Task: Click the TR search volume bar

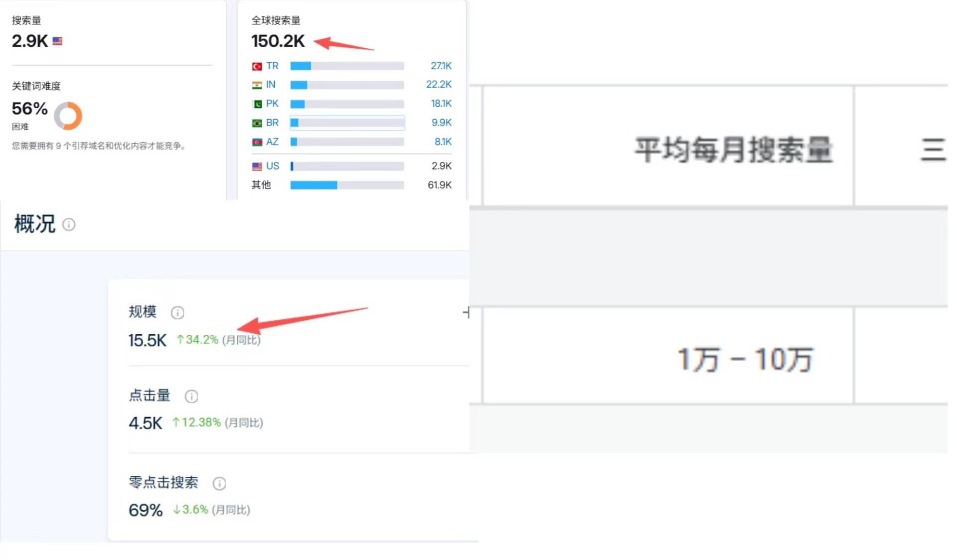Action: pos(347,66)
